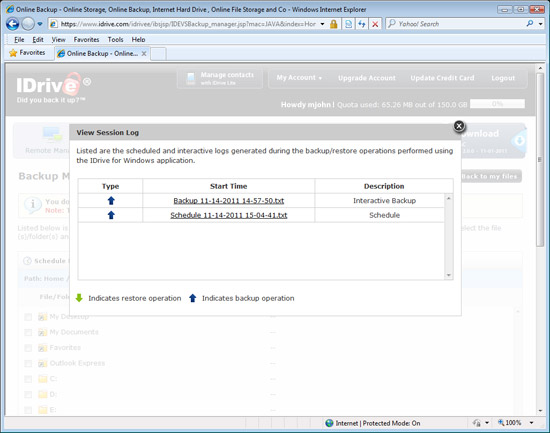Click the quota usage progress bar
The image size is (550, 433).
497,104
